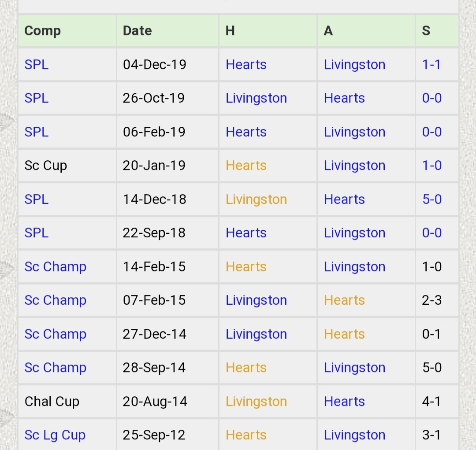The height and width of the screenshot is (450, 476).
Task: Select Livingston home team on 26-Oct-19
Action: coord(256,98)
